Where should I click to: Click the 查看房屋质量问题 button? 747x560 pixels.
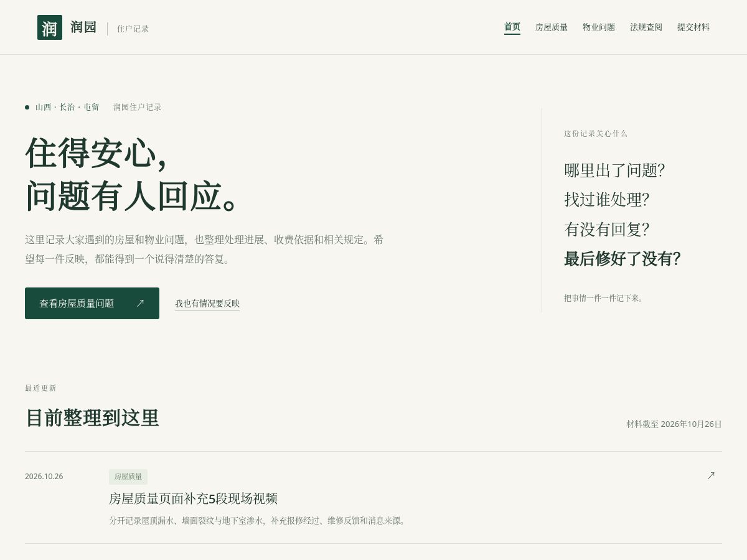[92, 304]
